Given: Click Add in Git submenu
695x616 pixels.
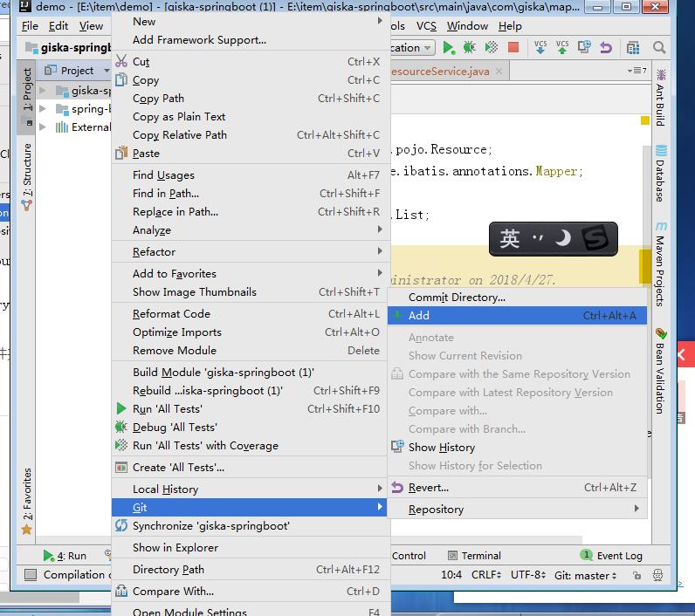Looking at the screenshot, I should point(517,315).
